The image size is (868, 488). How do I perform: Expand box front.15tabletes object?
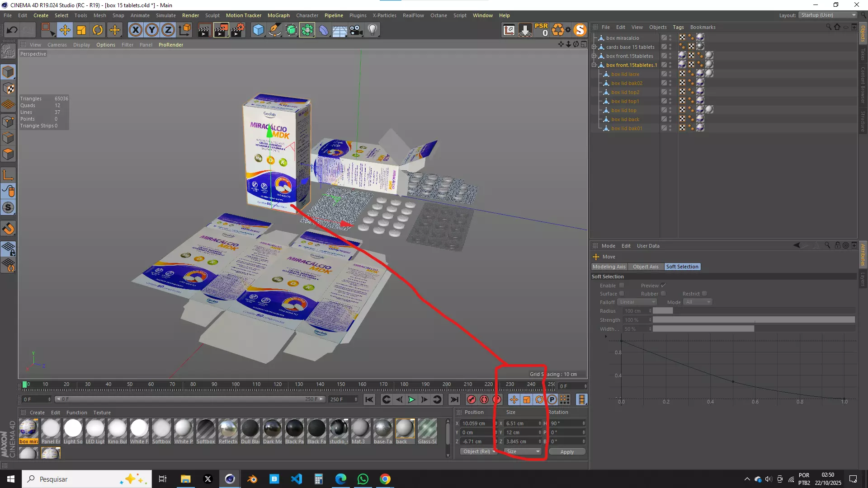click(x=594, y=56)
